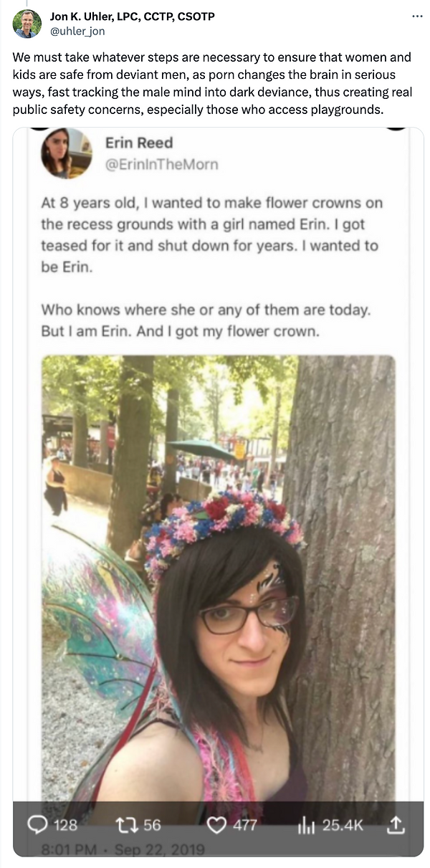430x868 pixels.
Task: Click the reply speech bubble icon
Action: point(37,825)
